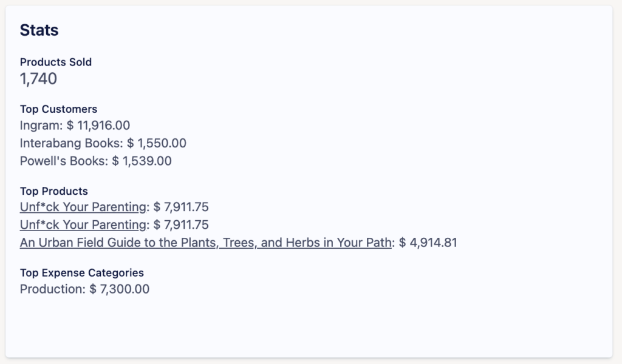This screenshot has width=622, height=364.
Task: Select the $ 1,550.00 Interabang amount
Action: [157, 144]
